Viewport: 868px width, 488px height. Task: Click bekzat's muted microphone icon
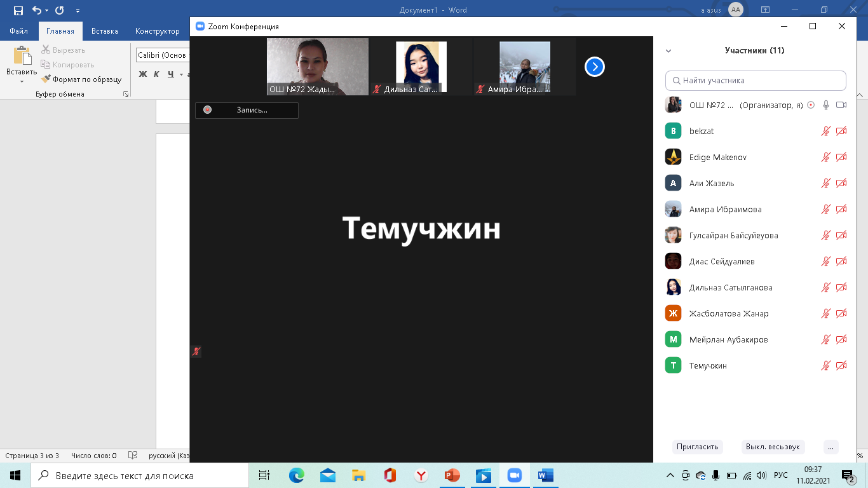point(826,131)
